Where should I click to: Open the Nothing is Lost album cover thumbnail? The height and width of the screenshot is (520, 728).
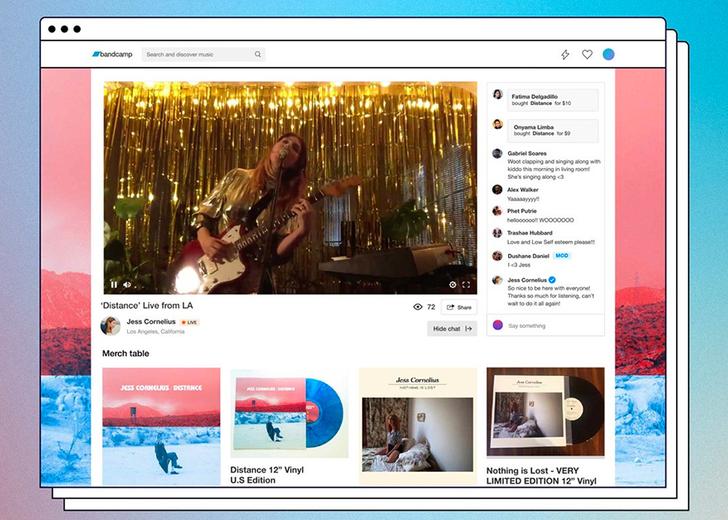click(x=418, y=426)
